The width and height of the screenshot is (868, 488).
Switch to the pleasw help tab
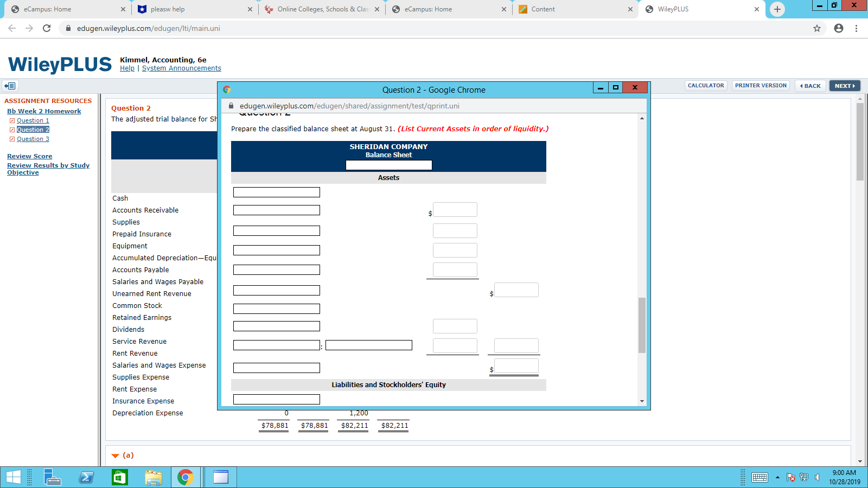click(168, 9)
